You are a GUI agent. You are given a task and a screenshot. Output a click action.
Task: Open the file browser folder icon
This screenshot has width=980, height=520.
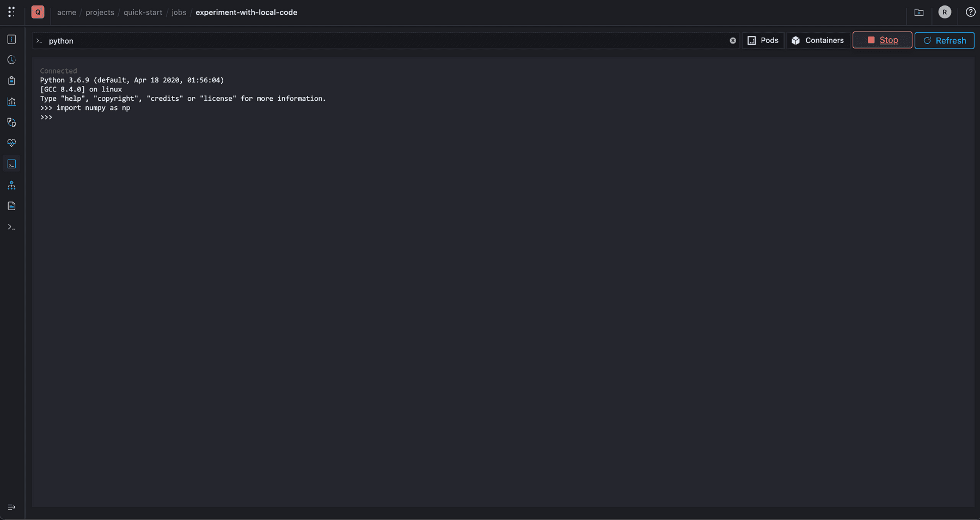[918, 12]
